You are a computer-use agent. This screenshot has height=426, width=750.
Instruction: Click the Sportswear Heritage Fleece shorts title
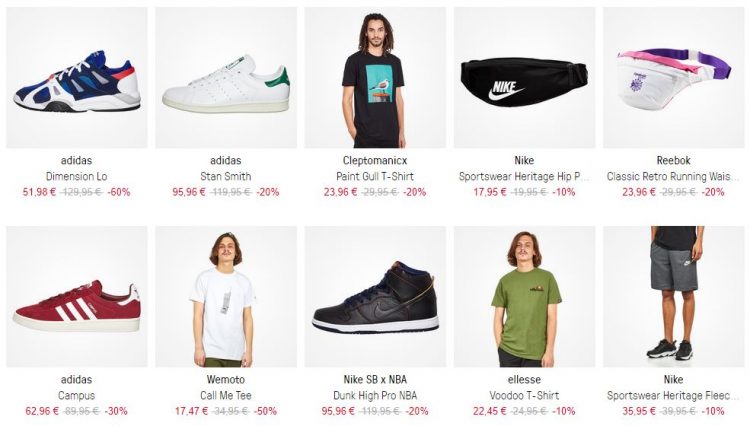[x=673, y=396]
